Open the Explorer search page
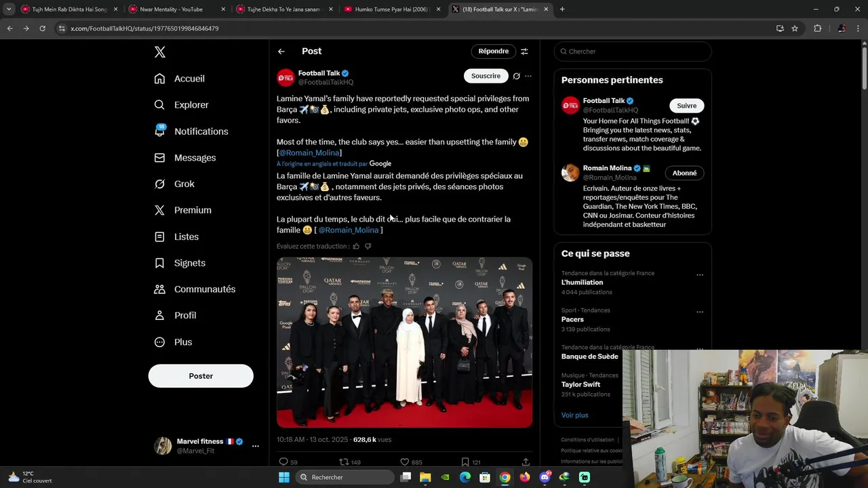868x488 pixels. (x=182, y=105)
